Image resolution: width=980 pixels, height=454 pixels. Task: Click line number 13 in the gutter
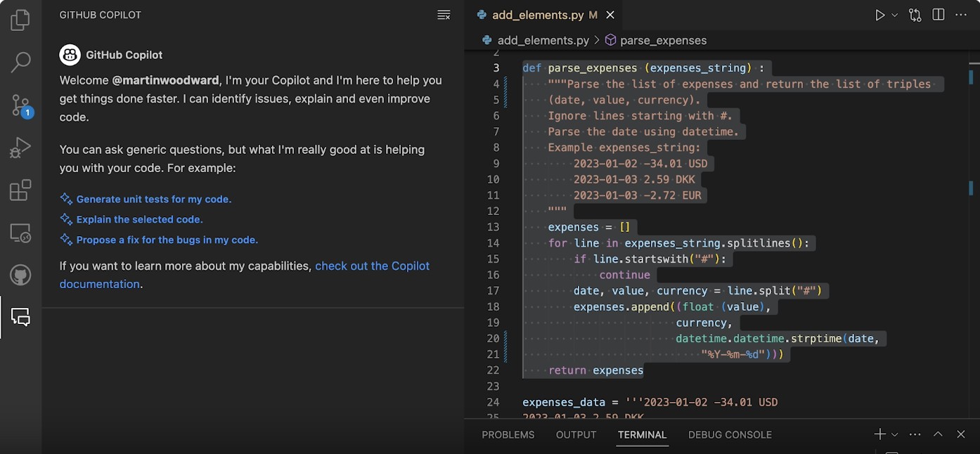pyautogui.click(x=493, y=227)
